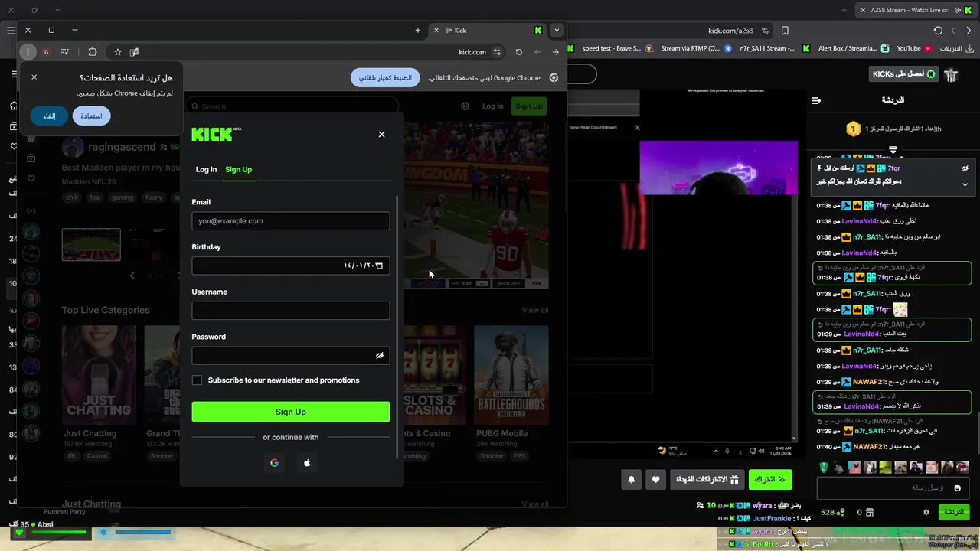Continue with Google sign-in

tap(274, 462)
